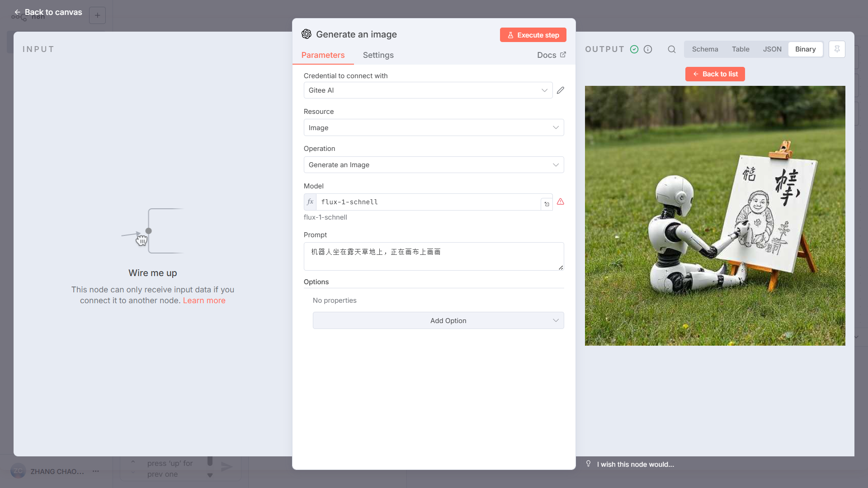Click the Execute step button

[533, 35]
